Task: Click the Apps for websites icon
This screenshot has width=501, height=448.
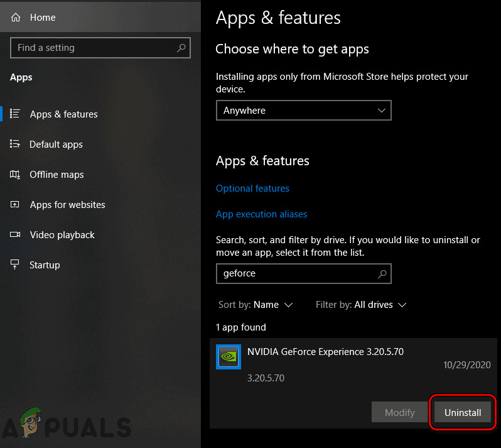Action: coord(14,204)
